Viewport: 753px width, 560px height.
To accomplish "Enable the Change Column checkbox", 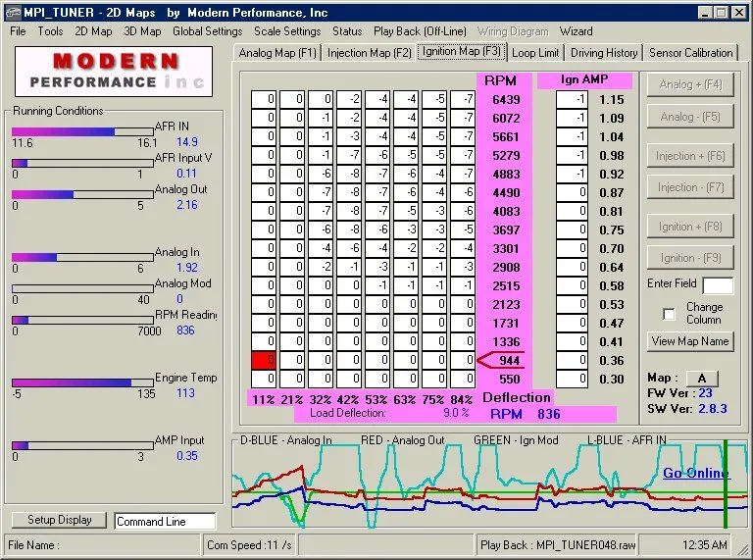I will (670, 314).
